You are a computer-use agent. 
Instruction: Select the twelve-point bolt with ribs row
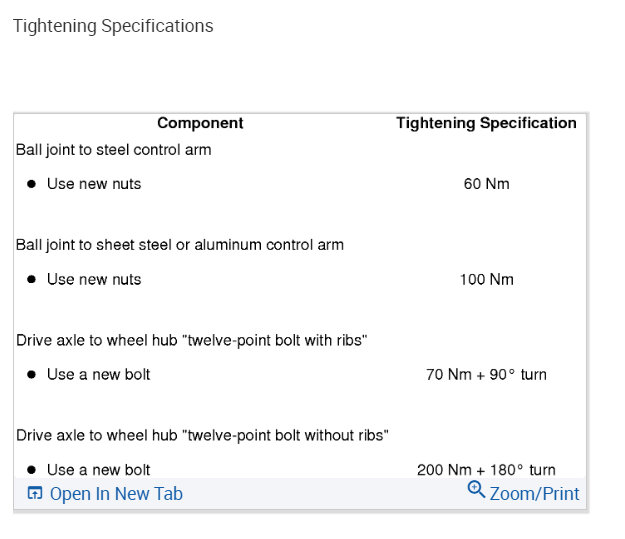pos(192,340)
